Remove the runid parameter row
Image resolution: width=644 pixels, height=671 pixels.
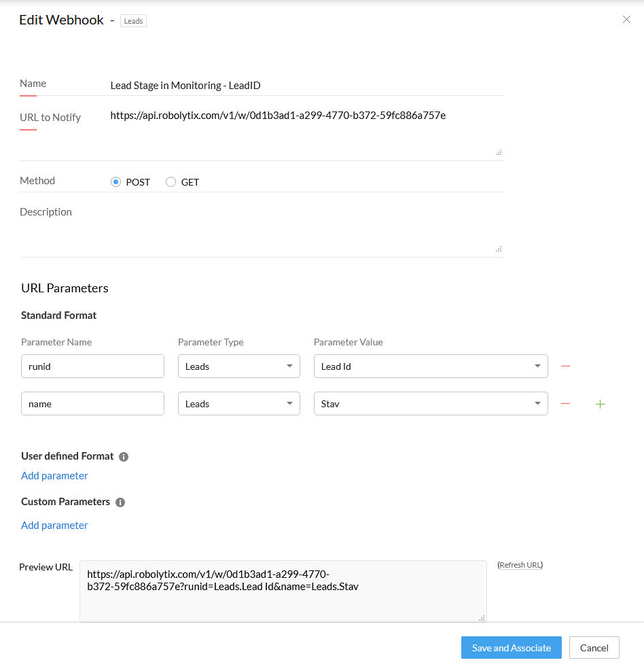[x=565, y=366]
